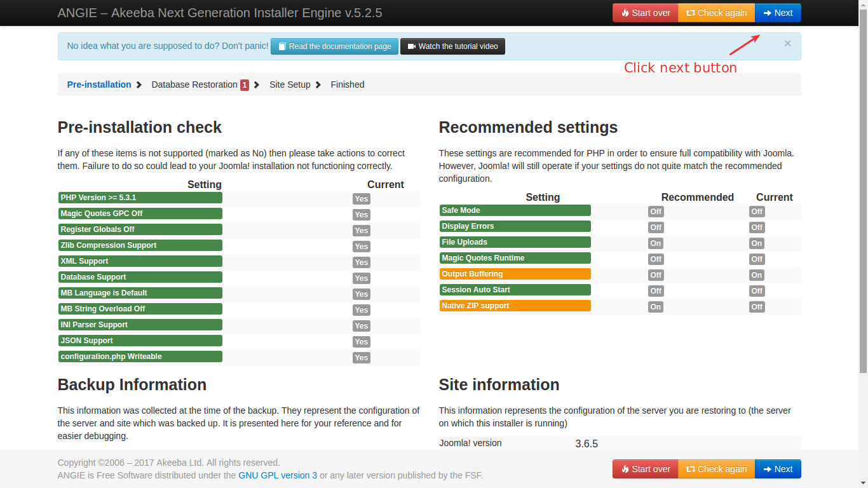Select the Finished step
Screen dimensions: 868x488
(x=348, y=85)
